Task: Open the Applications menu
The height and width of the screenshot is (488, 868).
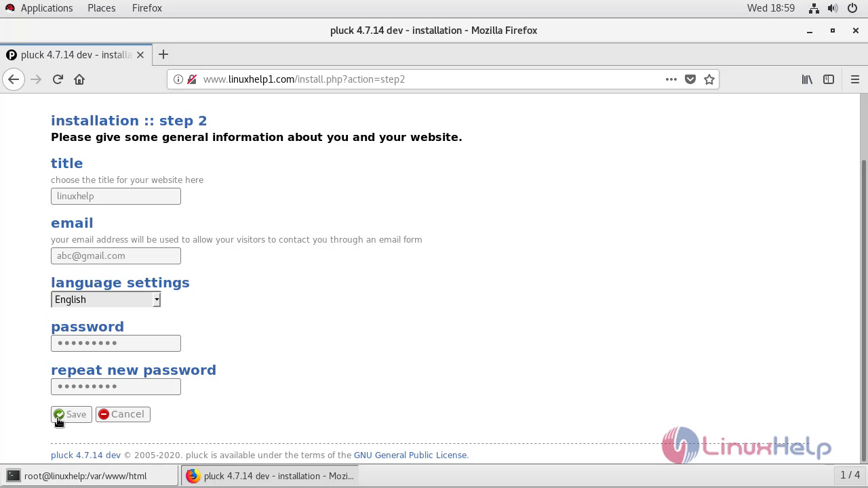Action: pyautogui.click(x=46, y=8)
